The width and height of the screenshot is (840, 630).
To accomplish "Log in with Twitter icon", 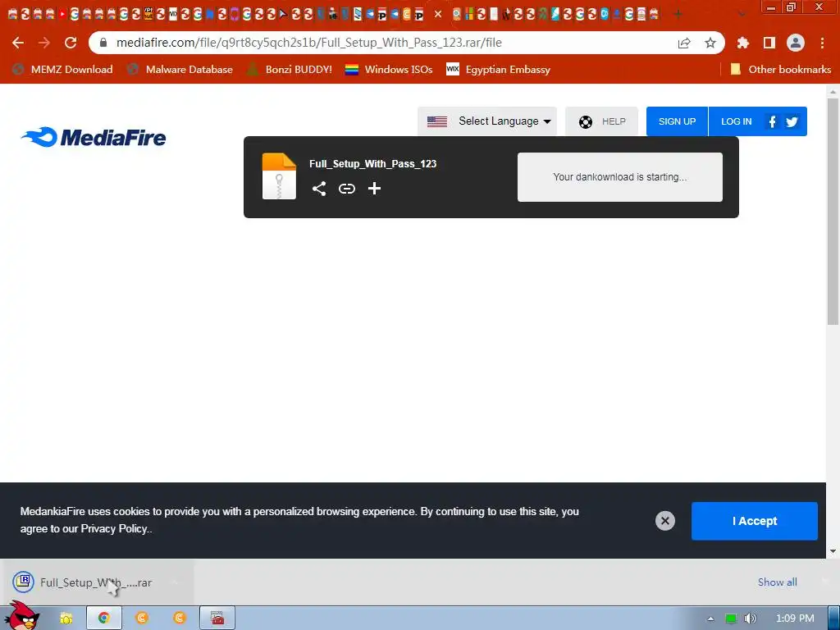I will click(x=792, y=121).
